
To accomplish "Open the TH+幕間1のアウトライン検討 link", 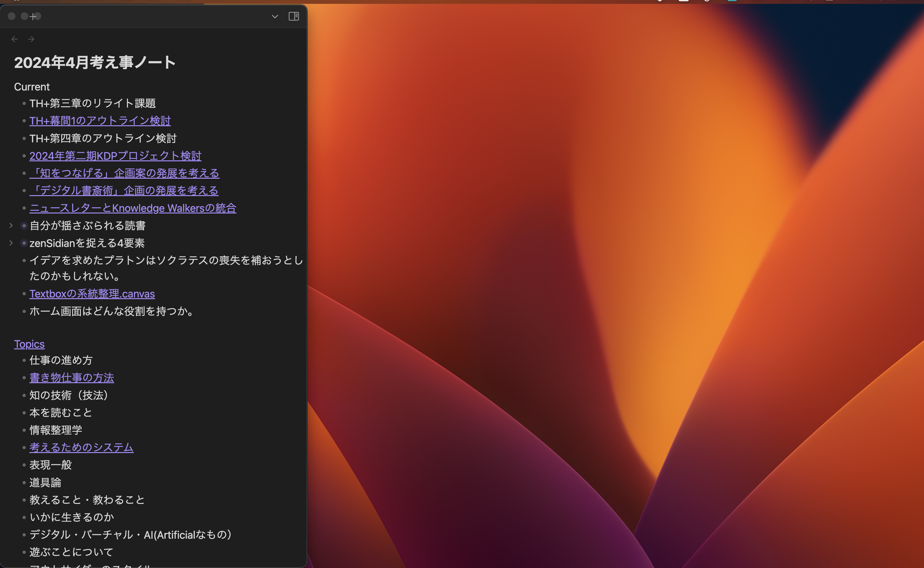I will point(100,120).
